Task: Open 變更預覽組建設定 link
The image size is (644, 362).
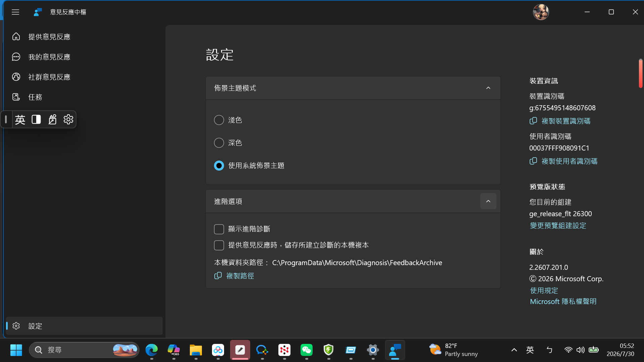Action: [x=558, y=226]
